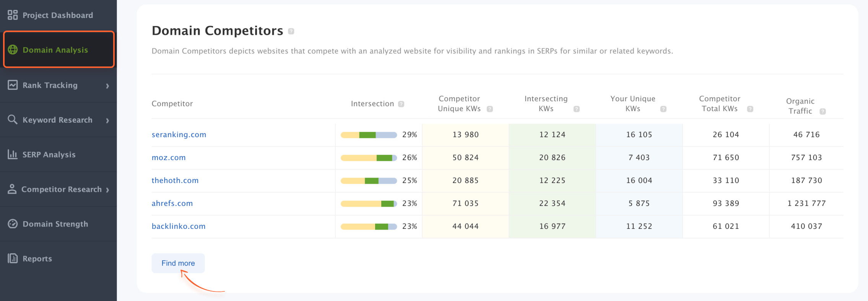
Task: Click the 29% intersection bar for seranking.com
Action: click(369, 135)
